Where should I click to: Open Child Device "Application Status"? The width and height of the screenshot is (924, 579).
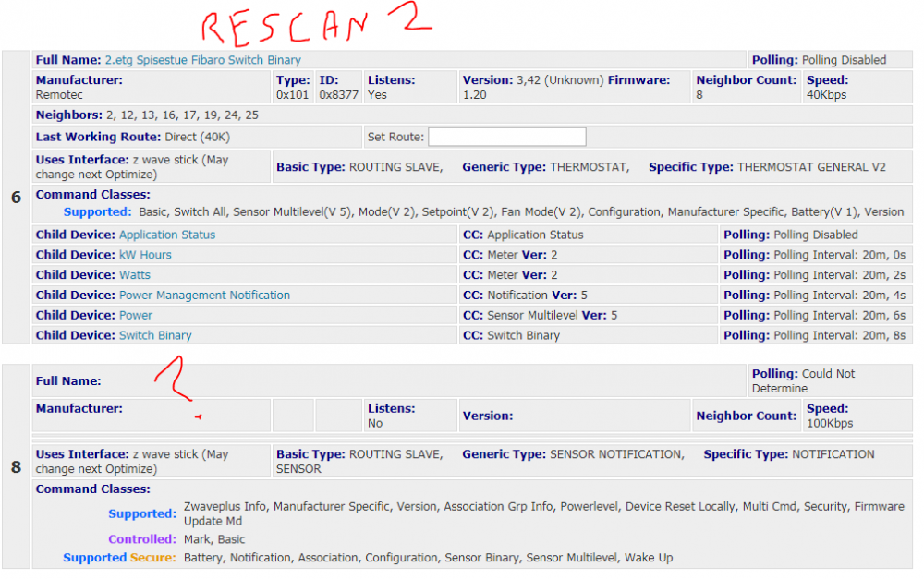[x=166, y=235]
